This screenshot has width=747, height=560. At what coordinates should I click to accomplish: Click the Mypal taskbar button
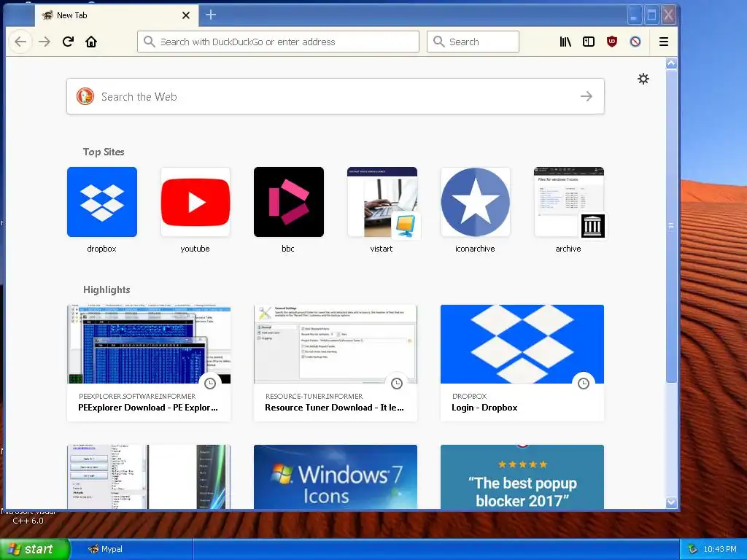pos(132,549)
